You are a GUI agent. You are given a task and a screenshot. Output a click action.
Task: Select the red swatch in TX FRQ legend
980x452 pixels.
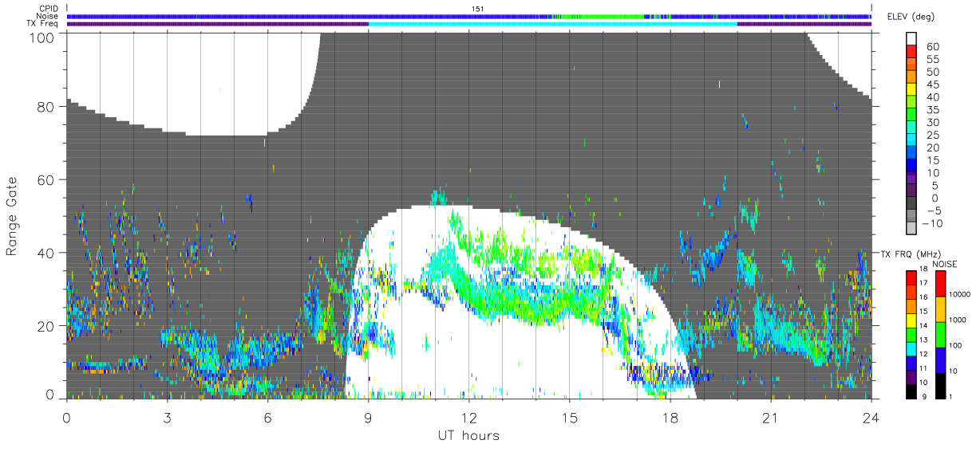pyautogui.click(x=911, y=277)
